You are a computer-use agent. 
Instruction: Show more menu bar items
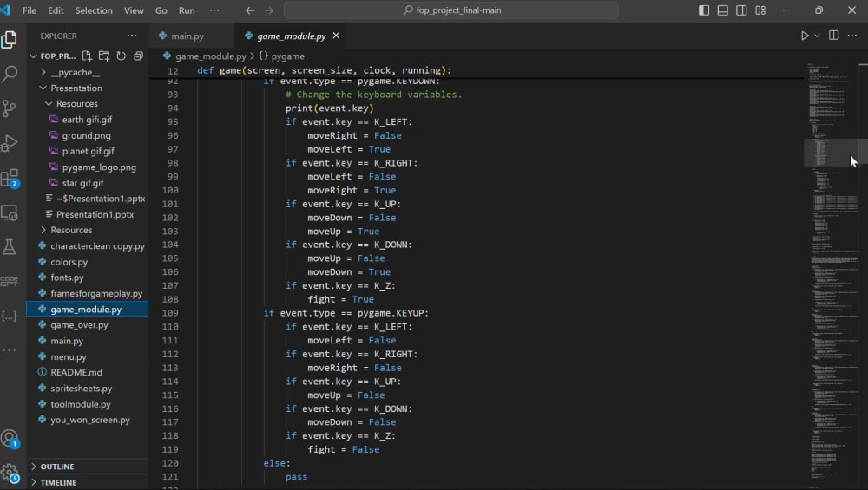click(x=214, y=10)
